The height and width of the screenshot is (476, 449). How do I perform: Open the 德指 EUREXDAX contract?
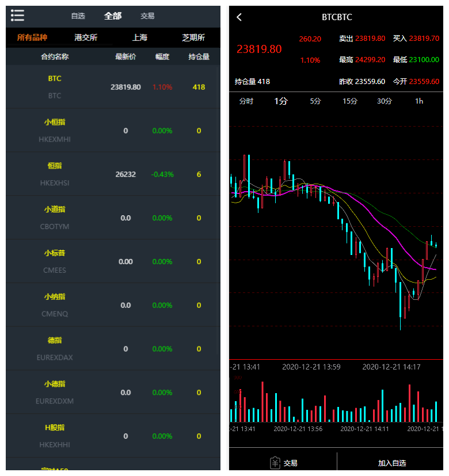[x=113, y=349]
